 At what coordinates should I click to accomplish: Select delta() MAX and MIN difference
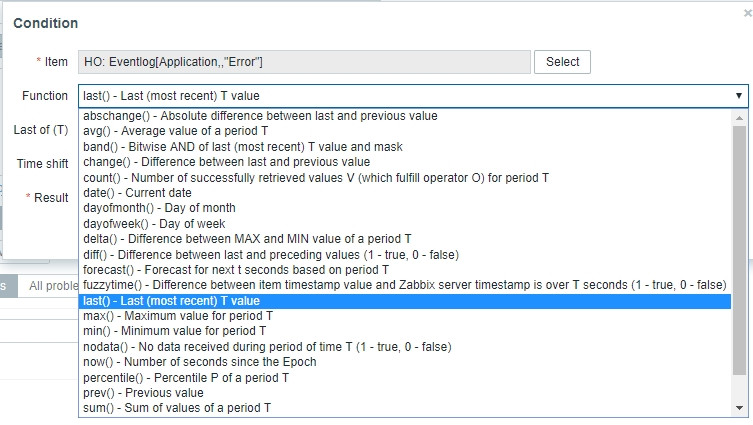click(404, 239)
